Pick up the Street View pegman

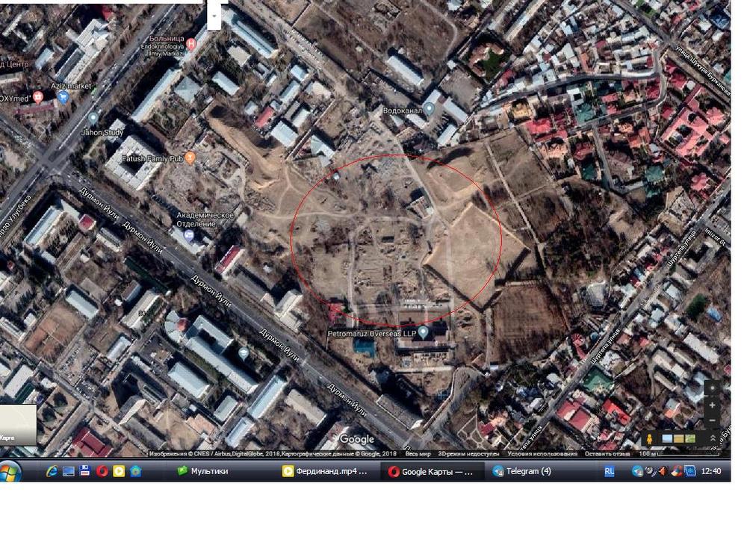point(651,438)
